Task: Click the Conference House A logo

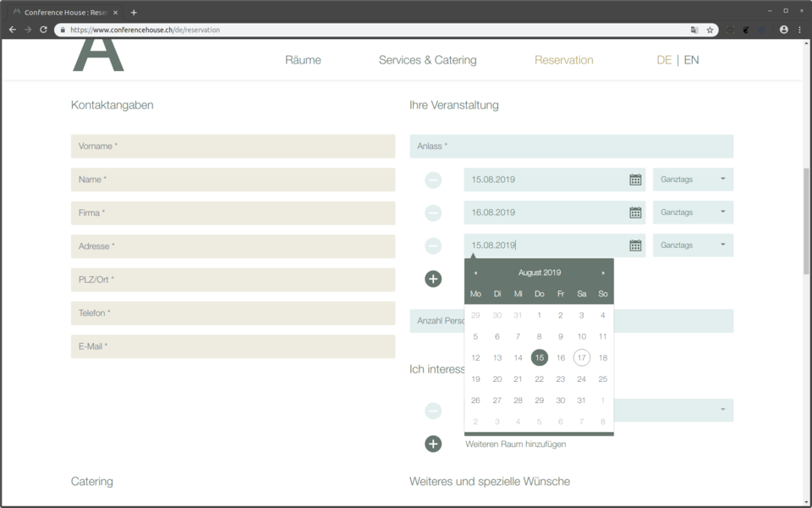Action: (x=98, y=56)
